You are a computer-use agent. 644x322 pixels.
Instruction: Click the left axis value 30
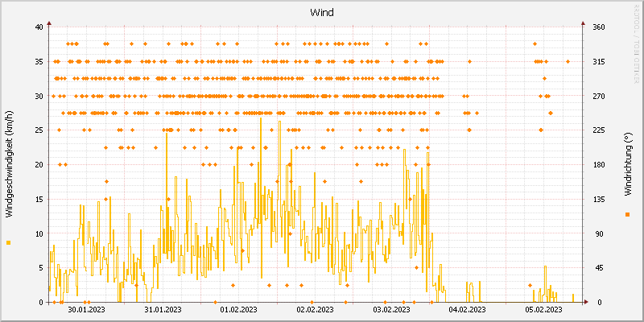click(39, 96)
